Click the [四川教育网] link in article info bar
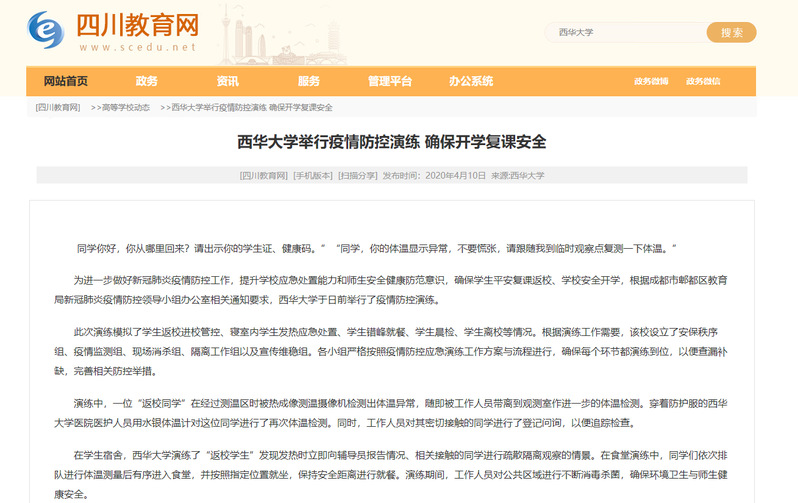This screenshot has height=503, width=798. 264,176
